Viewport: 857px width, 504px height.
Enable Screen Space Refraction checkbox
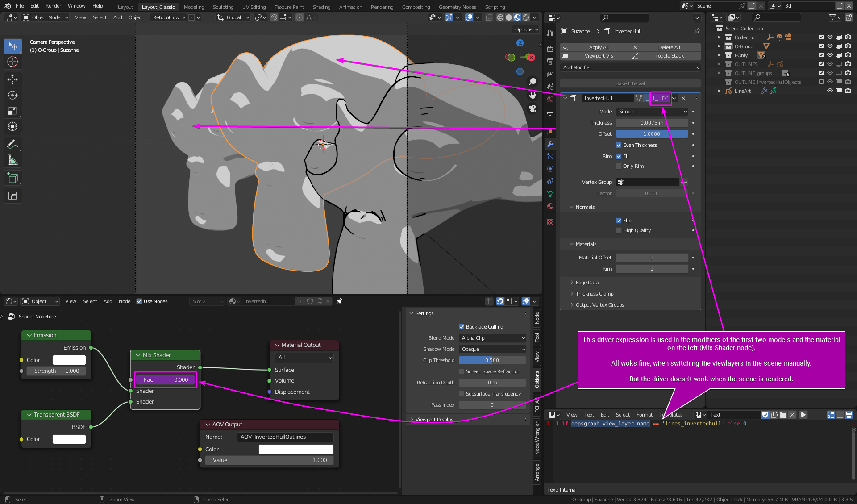[x=462, y=371]
